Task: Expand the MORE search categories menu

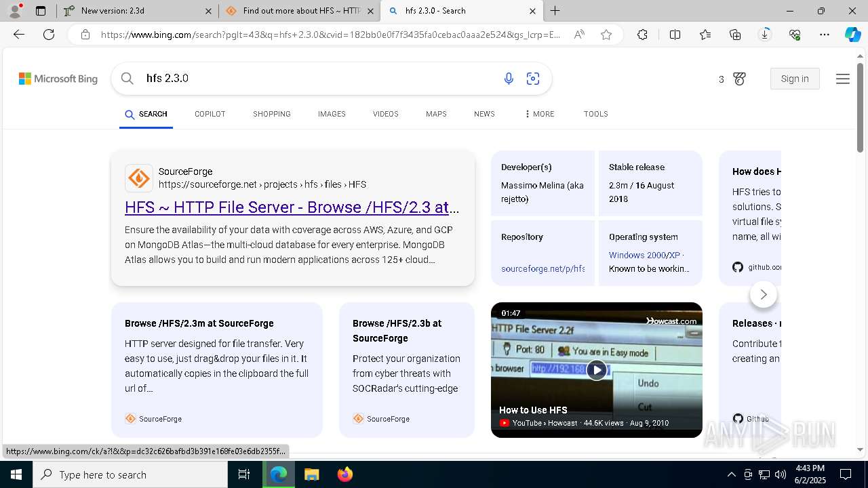Action: 539,114
